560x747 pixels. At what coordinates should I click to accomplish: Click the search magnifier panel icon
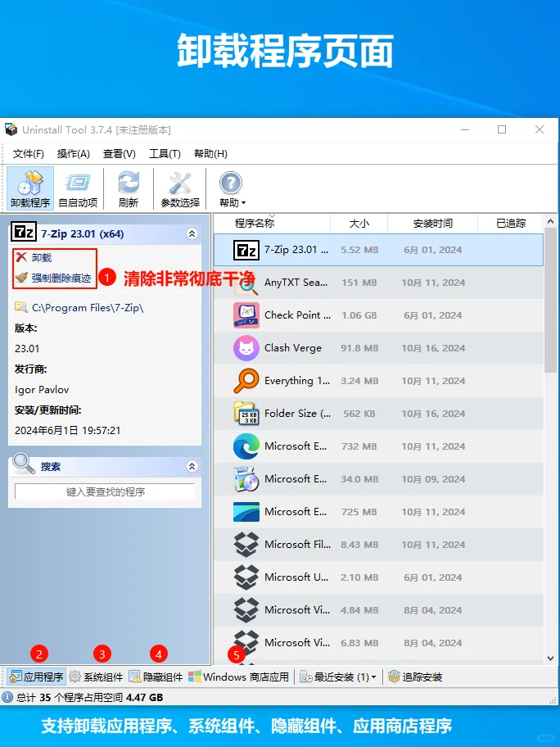23,464
